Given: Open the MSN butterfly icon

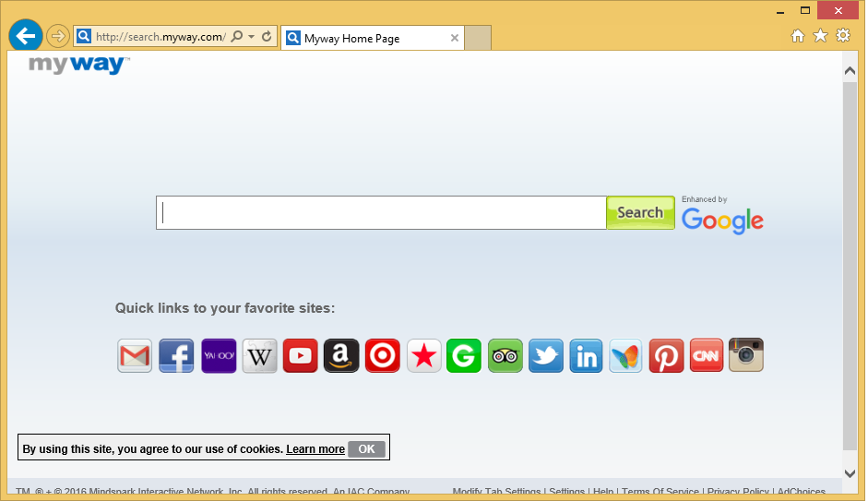Looking at the screenshot, I should point(625,355).
